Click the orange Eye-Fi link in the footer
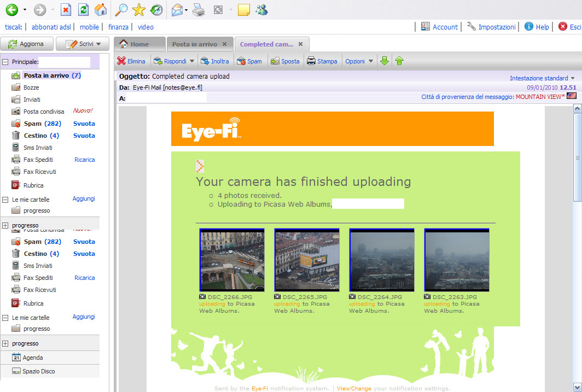Image resolution: width=582 pixels, height=392 pixels. (x=259, y=388)
